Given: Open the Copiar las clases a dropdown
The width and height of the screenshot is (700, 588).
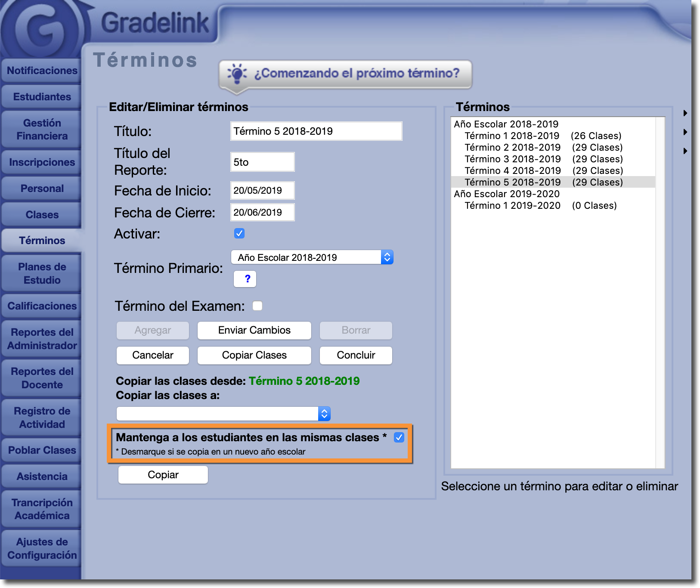Looking at the screenshot, I should 223,414.
